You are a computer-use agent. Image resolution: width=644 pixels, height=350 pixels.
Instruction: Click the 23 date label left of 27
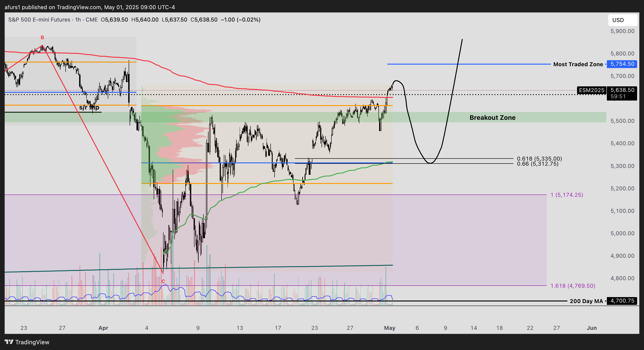[x=24, y=328]
